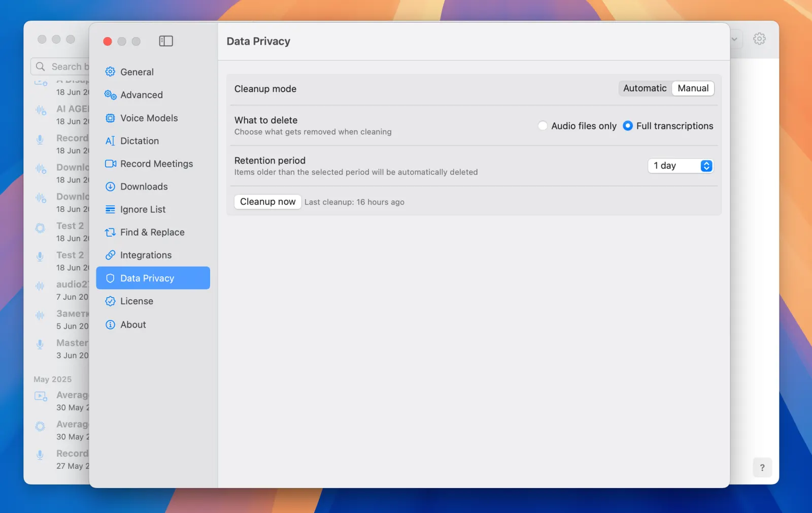Select Manual cleanup mode

[x=693, y=88]
